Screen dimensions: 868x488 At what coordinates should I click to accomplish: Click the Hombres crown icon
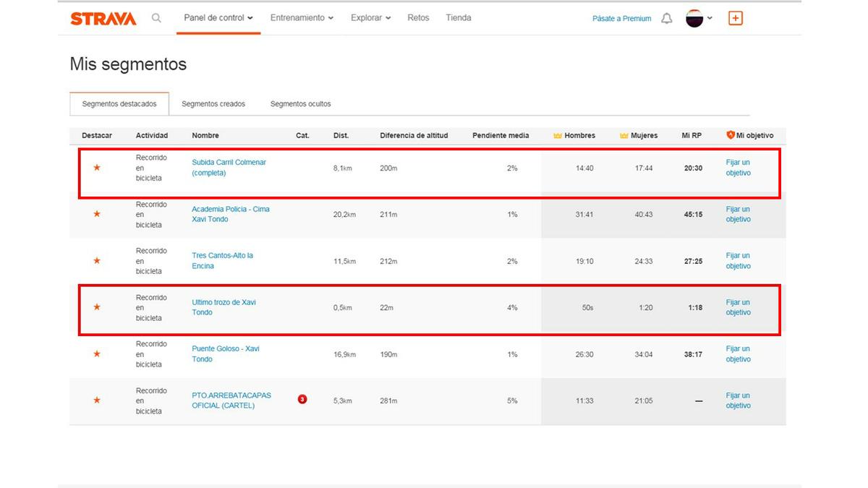(558, 135)
